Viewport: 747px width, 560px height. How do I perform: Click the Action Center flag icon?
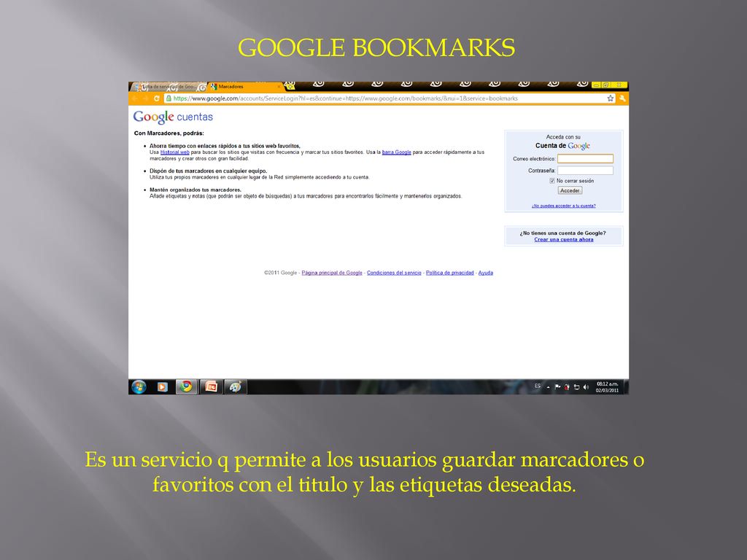tap(557, 387)
